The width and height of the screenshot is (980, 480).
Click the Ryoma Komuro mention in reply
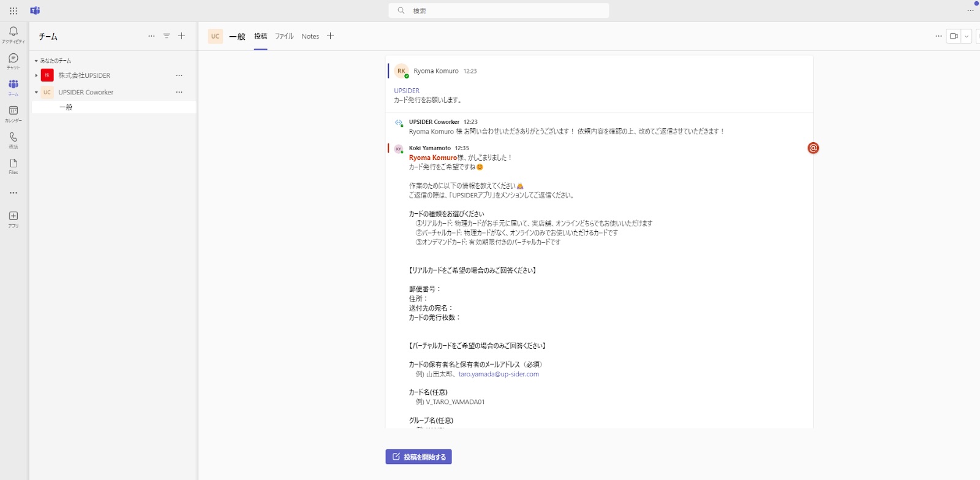pos(433,158)
